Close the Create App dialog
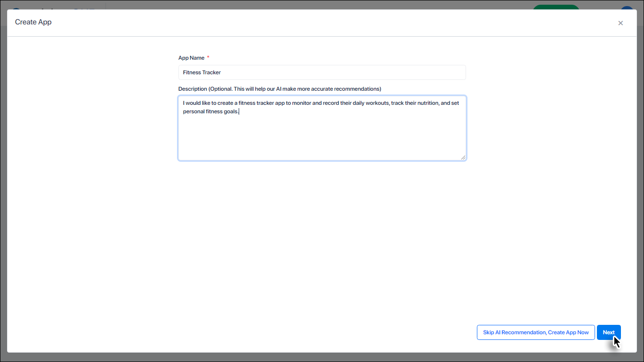The height and width of the screenshot is (362, 644). pyautogui.click(x=620, y=23)
